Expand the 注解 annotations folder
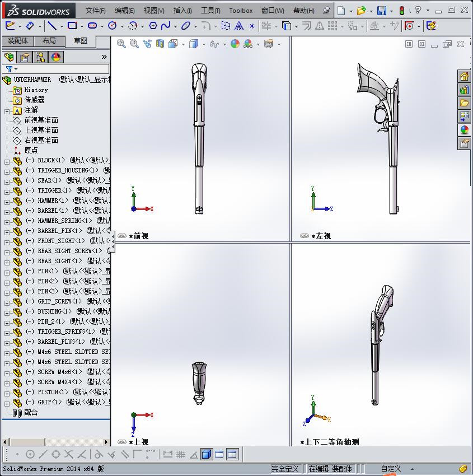Viewport: 473px width, 476px height. pyautogui.click(x=7, y=111)
